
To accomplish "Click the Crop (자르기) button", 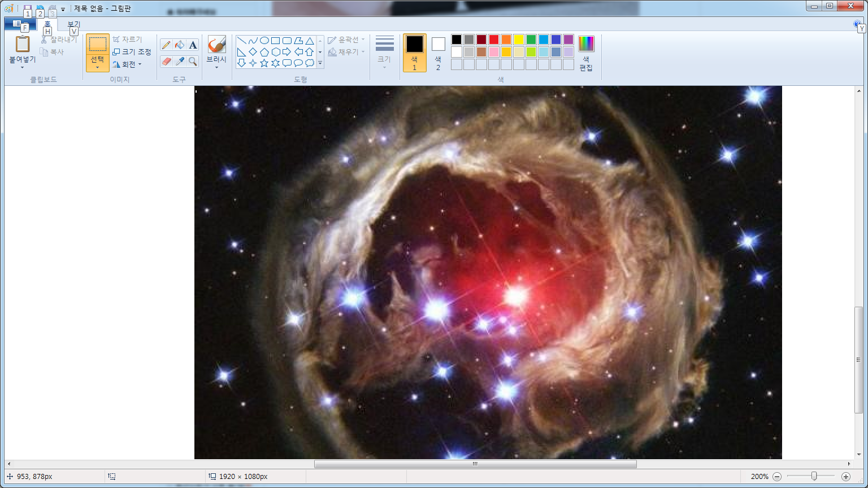I will [127, 40].
